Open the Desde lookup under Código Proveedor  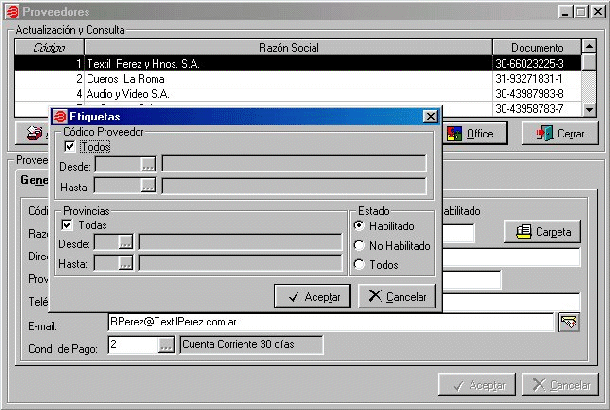(148, 164)
